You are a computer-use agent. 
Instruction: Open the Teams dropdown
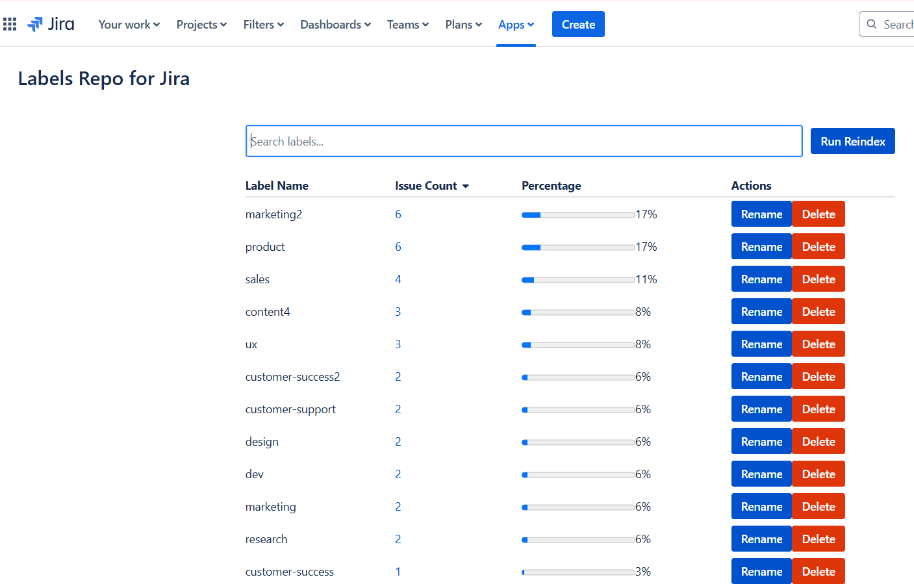click(408, 25)
